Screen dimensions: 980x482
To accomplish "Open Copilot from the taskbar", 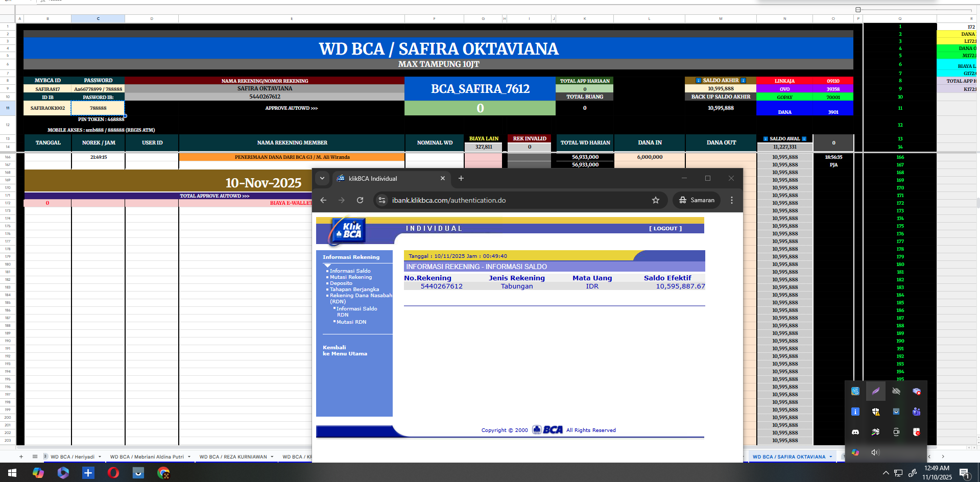I will click(38, 473).
